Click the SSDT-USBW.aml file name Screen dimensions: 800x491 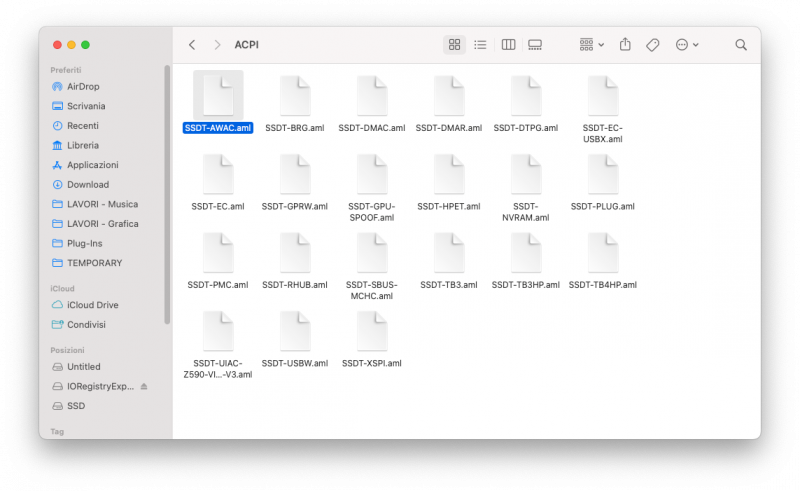[295, 363]
